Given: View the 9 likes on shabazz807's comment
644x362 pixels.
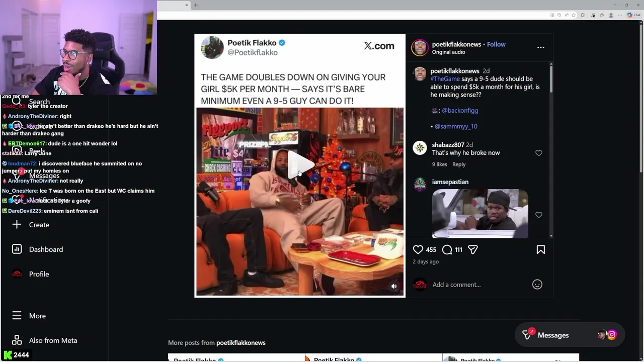Looking at the screenshot, I should click(x=439, y=164).
